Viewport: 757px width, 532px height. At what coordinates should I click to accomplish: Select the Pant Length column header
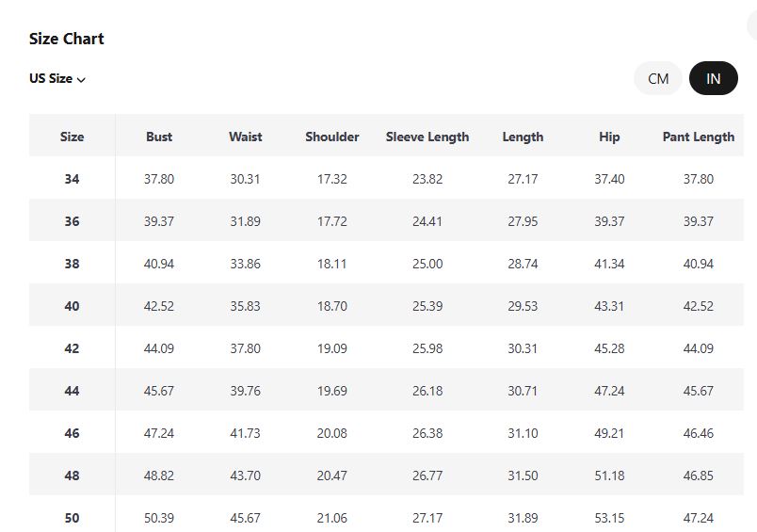[698, 137]
